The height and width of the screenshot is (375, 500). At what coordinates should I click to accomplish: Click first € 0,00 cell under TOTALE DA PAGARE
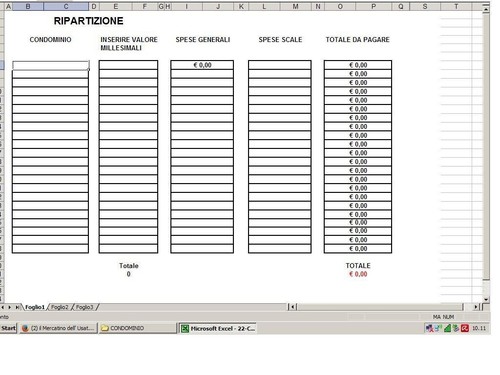358,65
